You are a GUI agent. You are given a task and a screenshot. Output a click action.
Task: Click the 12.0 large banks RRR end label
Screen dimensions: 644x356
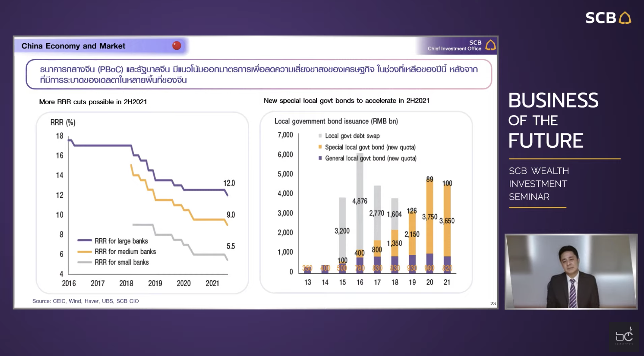pyautogui.click(x=229, y=183)
